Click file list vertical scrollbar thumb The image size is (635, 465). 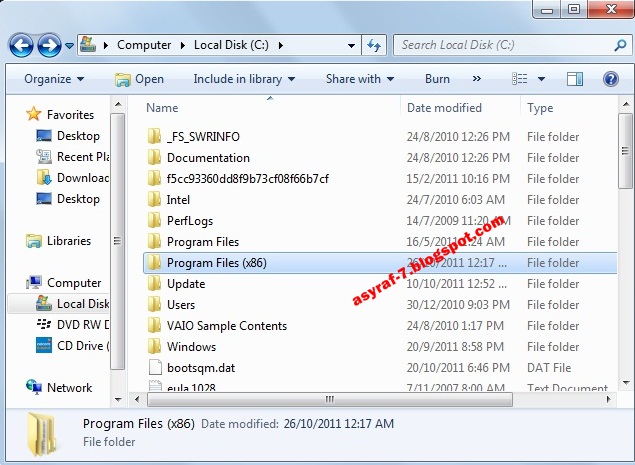(x=626, y=151)
